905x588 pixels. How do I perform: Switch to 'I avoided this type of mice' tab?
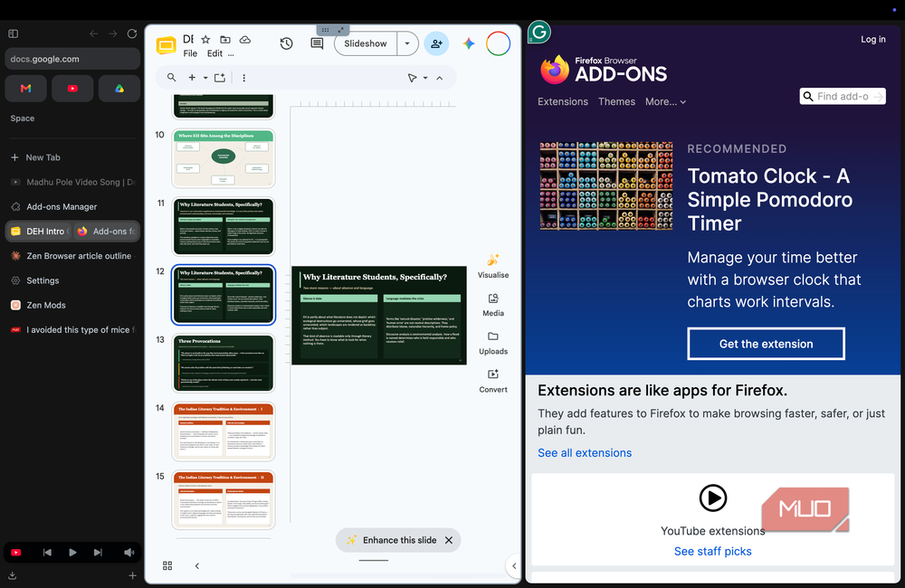72,329
